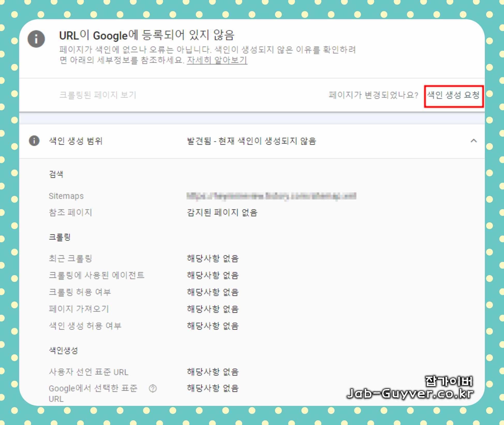Click the Jab-Guyver.co.kr watermark
Image resolution: width=504 pixels, height=425 pixels.
point(411,393)
